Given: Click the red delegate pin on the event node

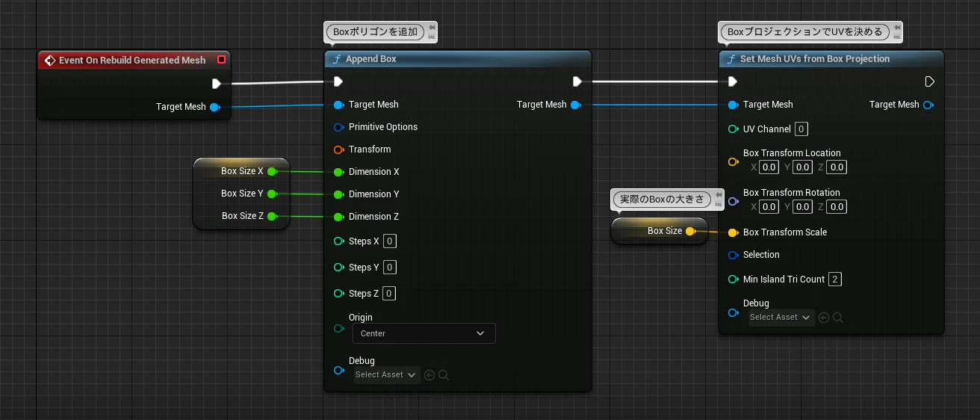Looking at the screenshot, I should click(x=221, y=60).
